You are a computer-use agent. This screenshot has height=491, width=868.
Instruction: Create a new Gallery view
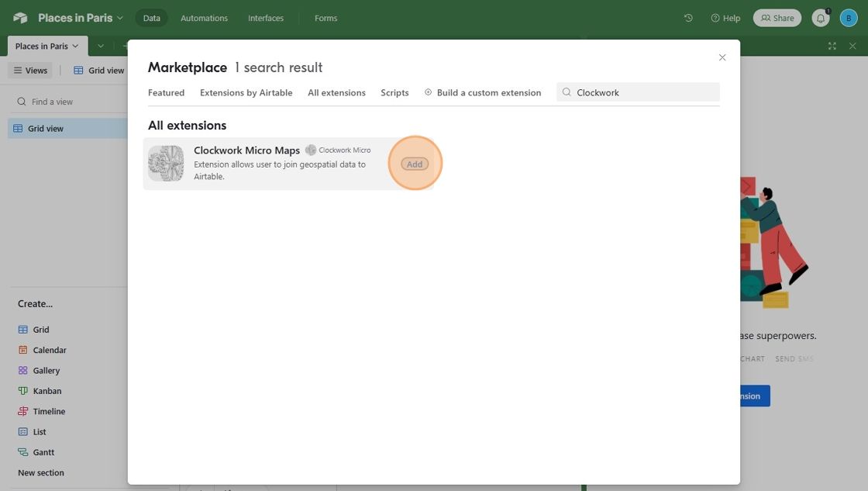coord(46,370)
